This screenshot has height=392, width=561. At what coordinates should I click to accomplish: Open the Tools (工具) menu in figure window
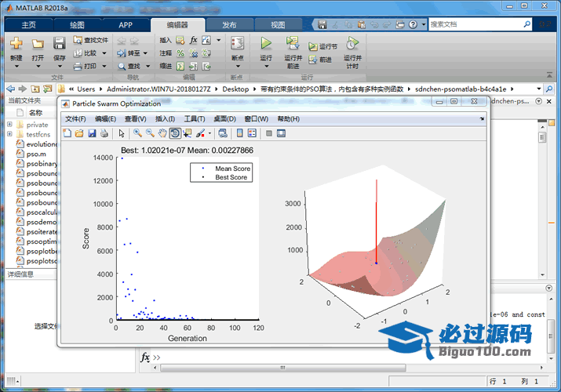click(x=195, y=119)
